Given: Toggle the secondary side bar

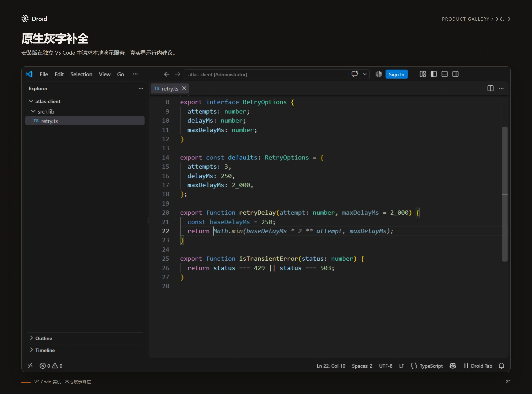Looking at the screenshot, I should 455,74.
